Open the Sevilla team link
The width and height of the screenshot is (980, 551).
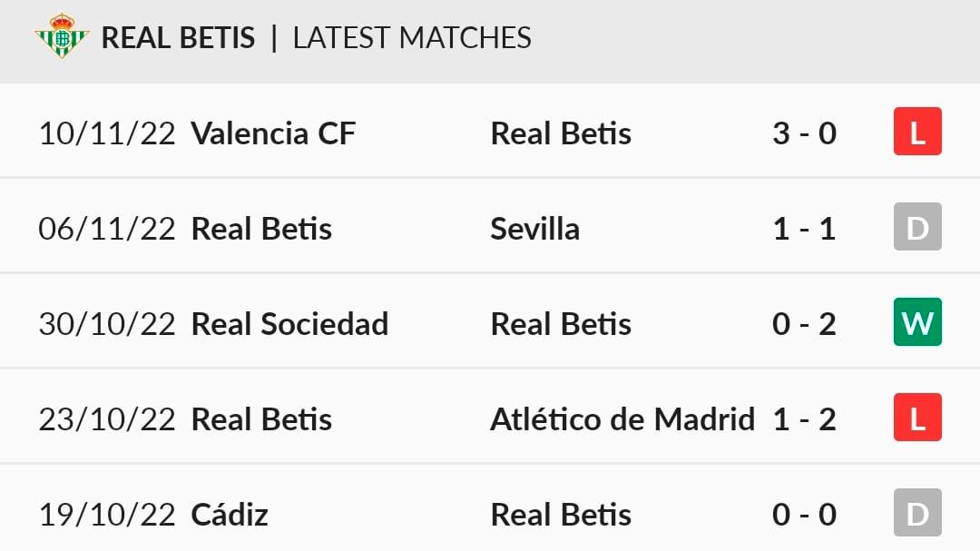coord(535,229)
